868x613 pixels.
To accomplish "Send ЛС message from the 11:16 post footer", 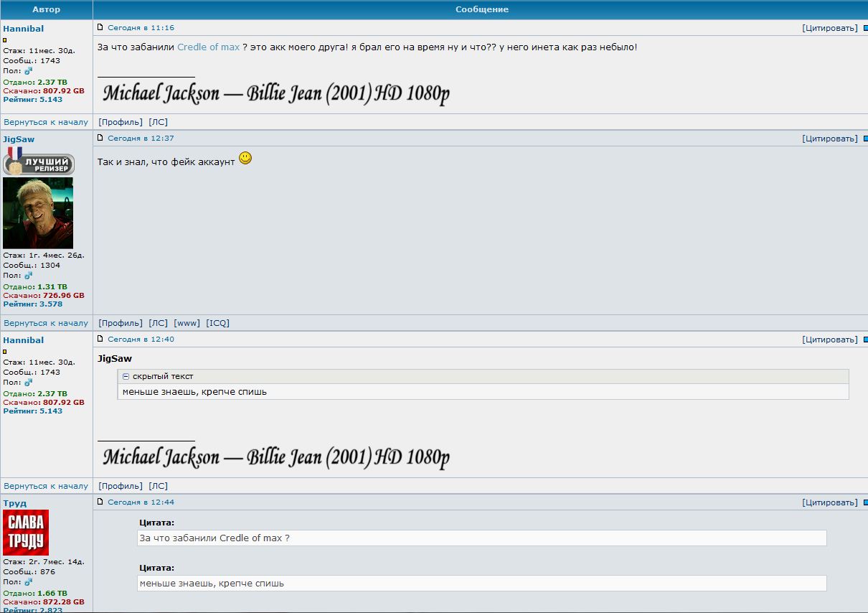I will 158,122.
